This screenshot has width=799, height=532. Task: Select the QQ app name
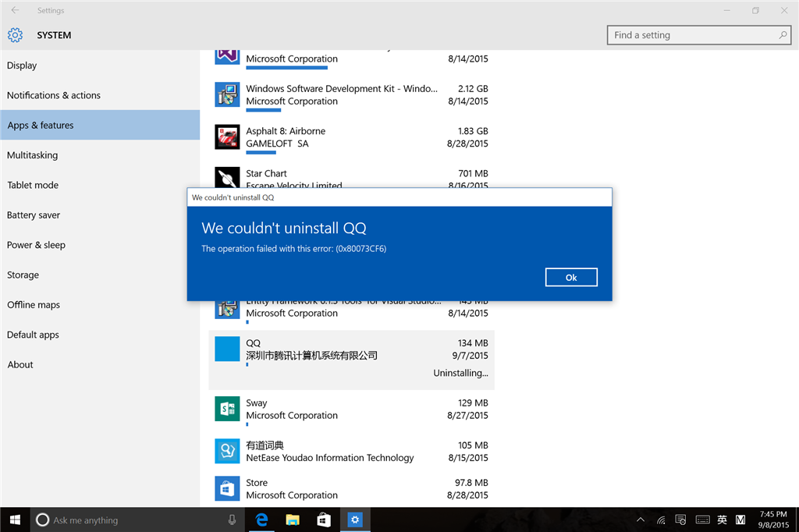[x=254, y=343]
